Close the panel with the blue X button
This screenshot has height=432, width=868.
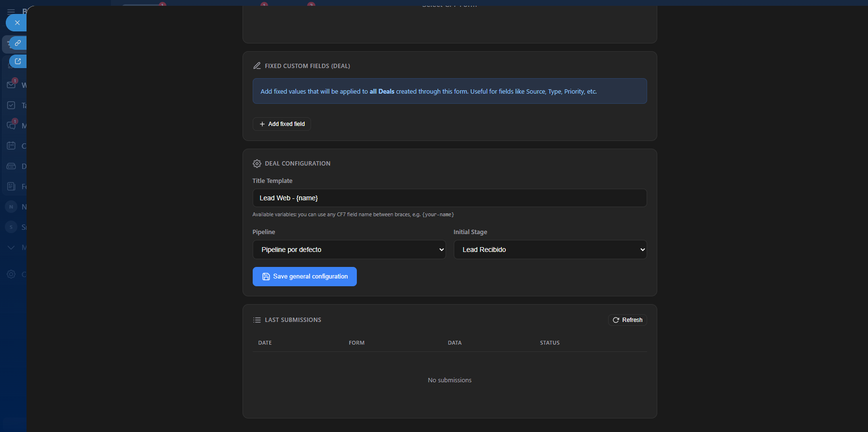click(x=17, y=23)
